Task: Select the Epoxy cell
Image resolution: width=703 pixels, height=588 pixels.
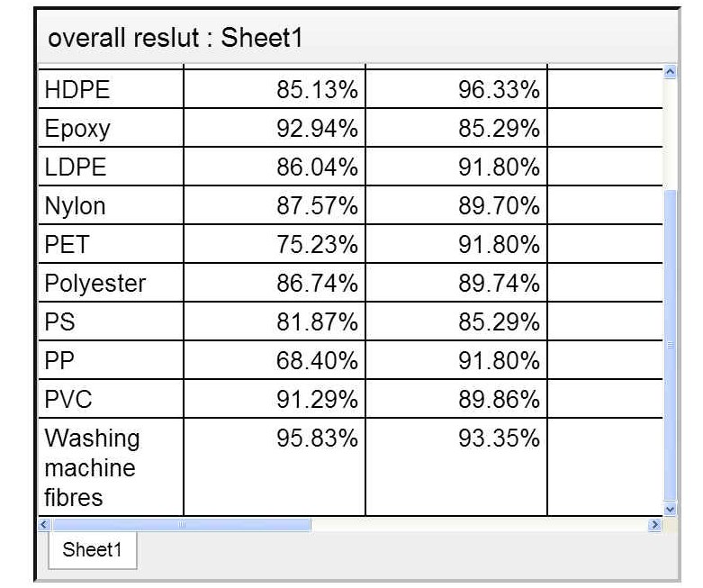Action: [111, 128]
